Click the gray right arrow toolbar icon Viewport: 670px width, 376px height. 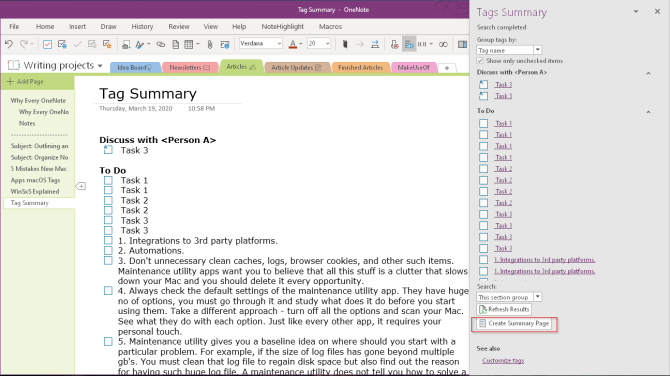pyautogui.click(x=360, y=44)
